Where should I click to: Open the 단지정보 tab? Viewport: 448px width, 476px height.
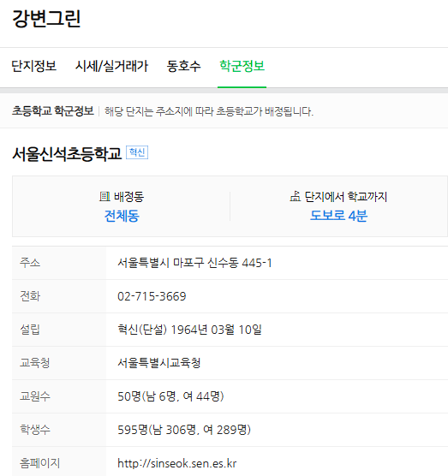coord(33,66)
